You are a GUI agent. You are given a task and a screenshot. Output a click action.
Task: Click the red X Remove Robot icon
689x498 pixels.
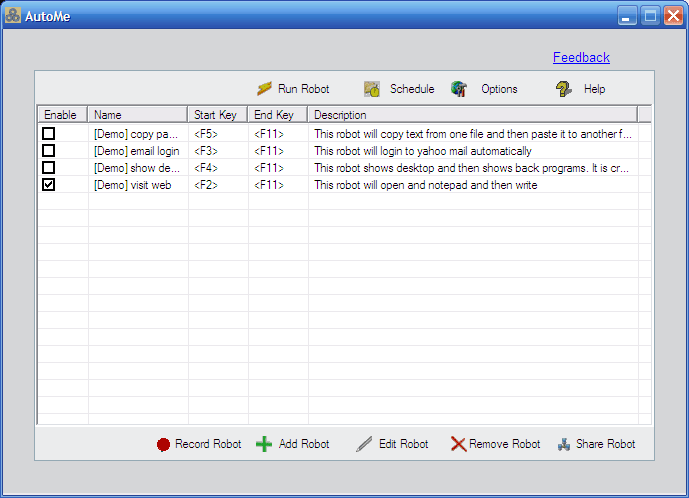[458, 444]
